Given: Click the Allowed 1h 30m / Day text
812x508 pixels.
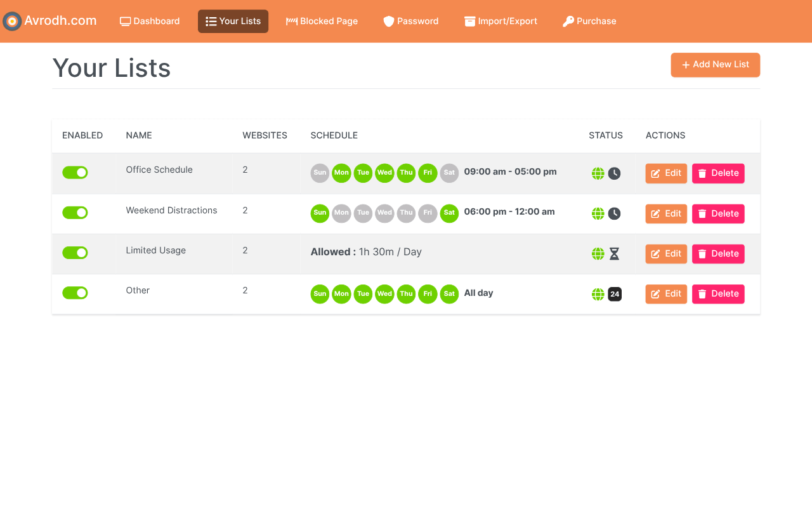Looking at the screenshot, I should click(366, 252).
